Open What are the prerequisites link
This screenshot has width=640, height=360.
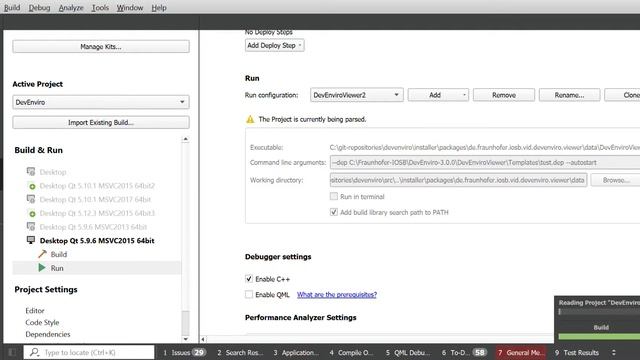337,294
